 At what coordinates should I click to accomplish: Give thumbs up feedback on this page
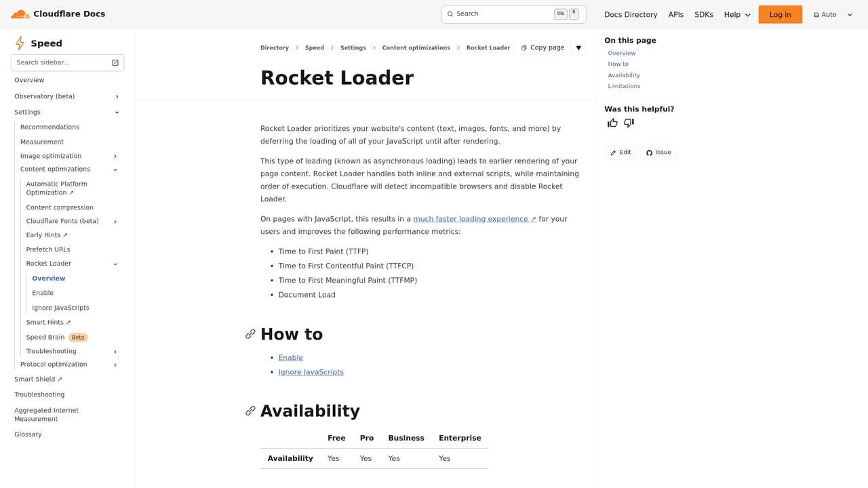612,123
